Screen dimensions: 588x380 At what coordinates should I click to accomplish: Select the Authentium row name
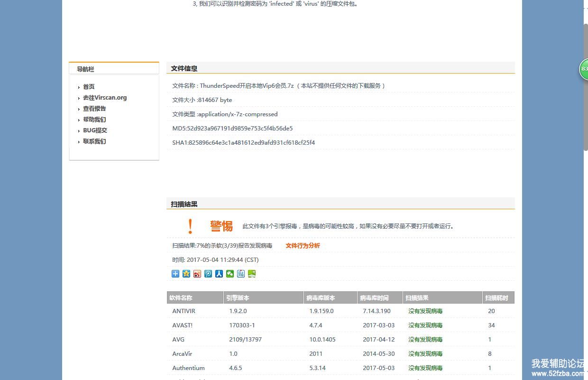[x=189, y=368]
